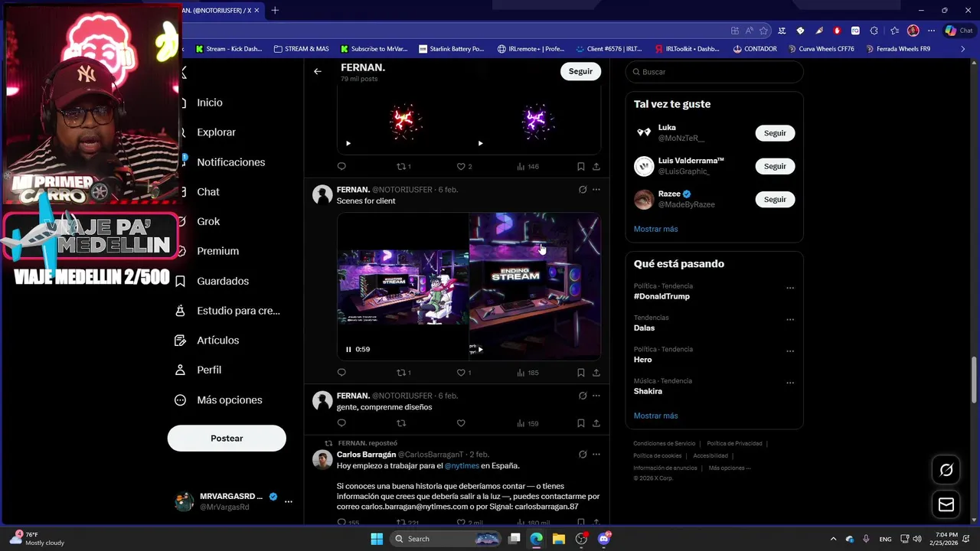Open options for #DonaldTrump trend
Image resolution: width=980 pixels, height=551 pixels.
(790, 289)
